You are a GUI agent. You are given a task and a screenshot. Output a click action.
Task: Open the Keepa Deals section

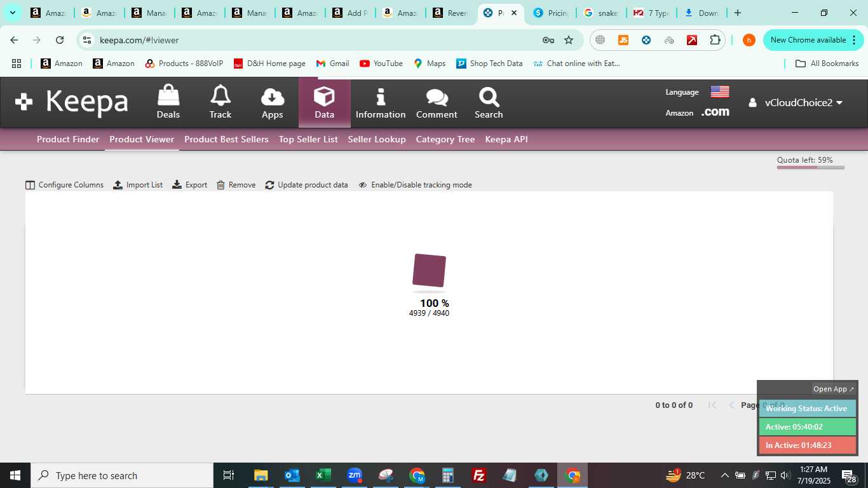(x=168, y=102)
